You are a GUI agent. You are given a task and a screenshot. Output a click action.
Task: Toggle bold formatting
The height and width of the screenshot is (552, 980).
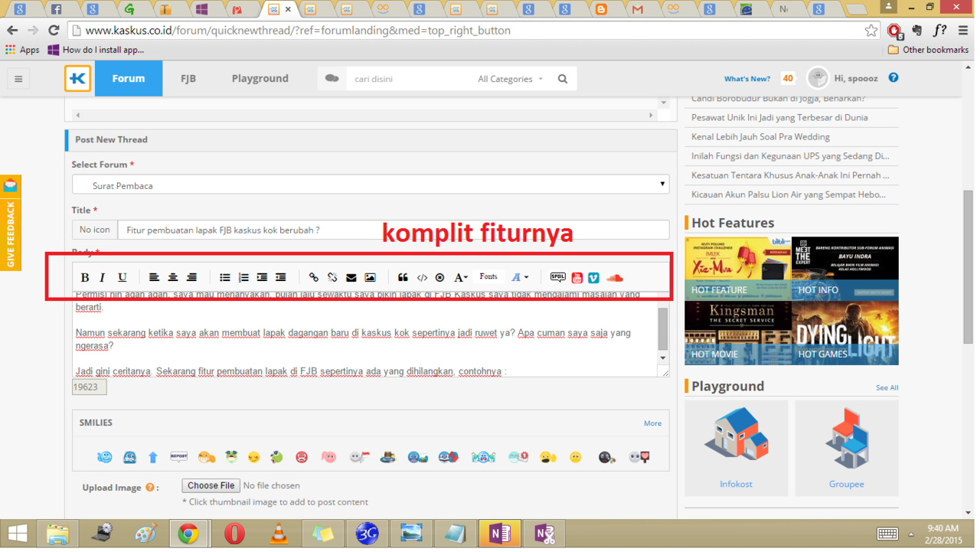click(84, 277)
